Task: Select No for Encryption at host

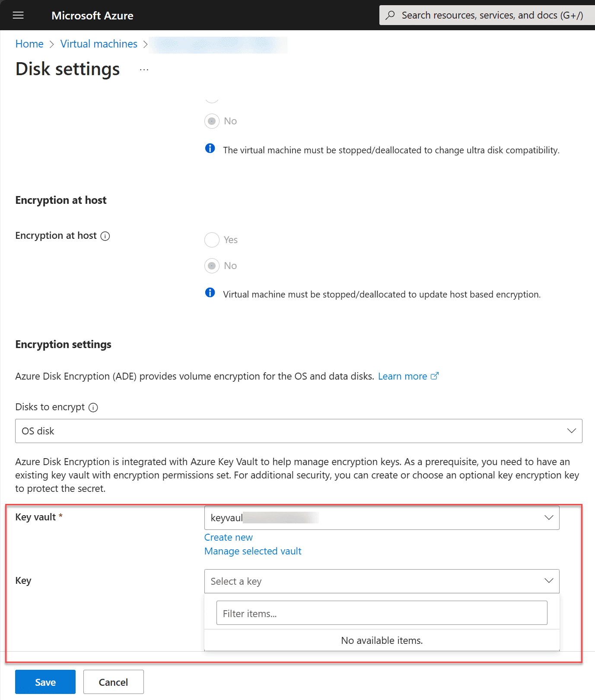Action: click(x=212, y=266)
